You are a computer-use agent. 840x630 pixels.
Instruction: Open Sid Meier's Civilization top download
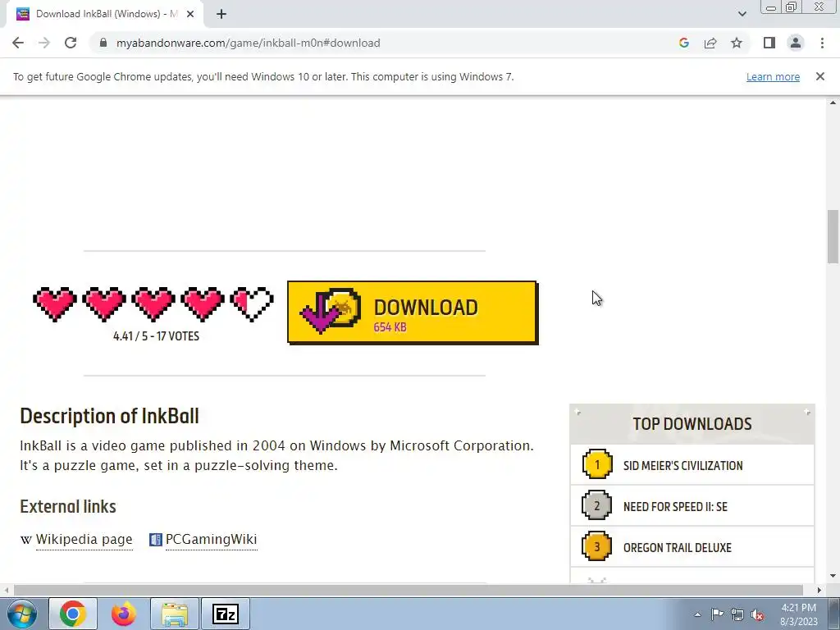(x=683, y=466)
